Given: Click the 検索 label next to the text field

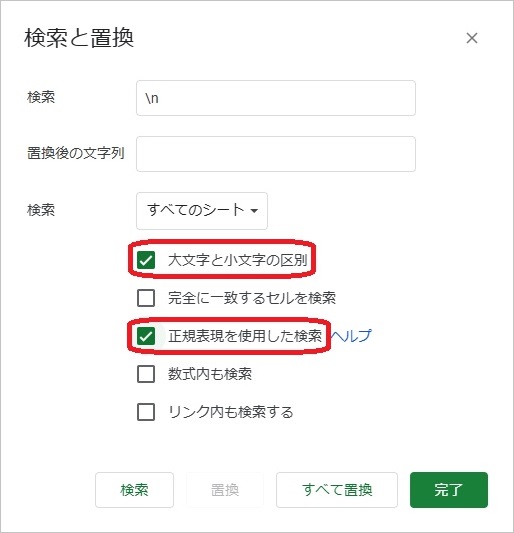Looking at the screenshot, I should [x=41, y=97].
